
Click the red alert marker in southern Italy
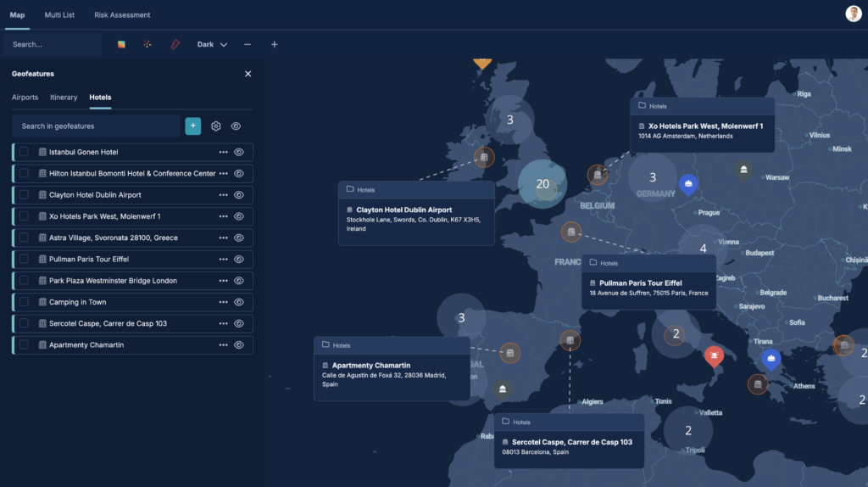coord(715,356)
